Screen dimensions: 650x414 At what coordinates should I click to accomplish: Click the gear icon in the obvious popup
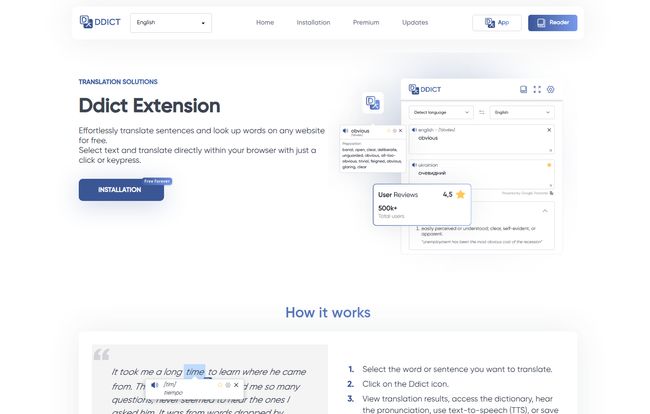395,131
